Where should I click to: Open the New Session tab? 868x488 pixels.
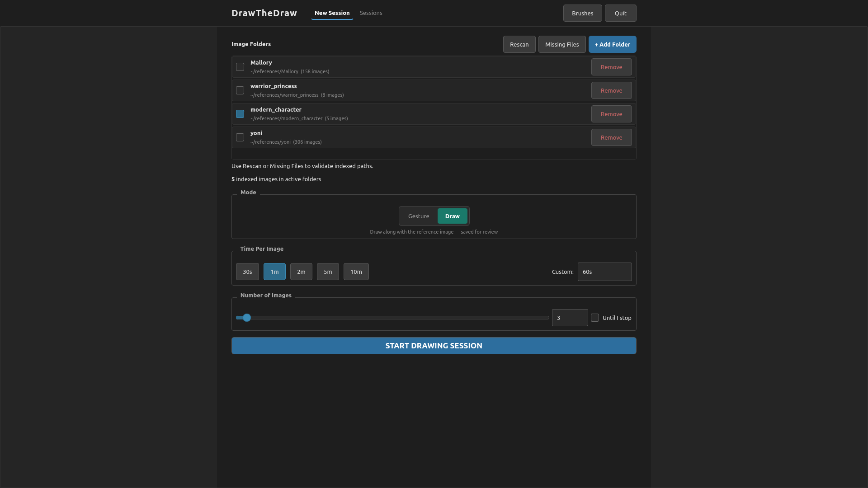[332, 13]
